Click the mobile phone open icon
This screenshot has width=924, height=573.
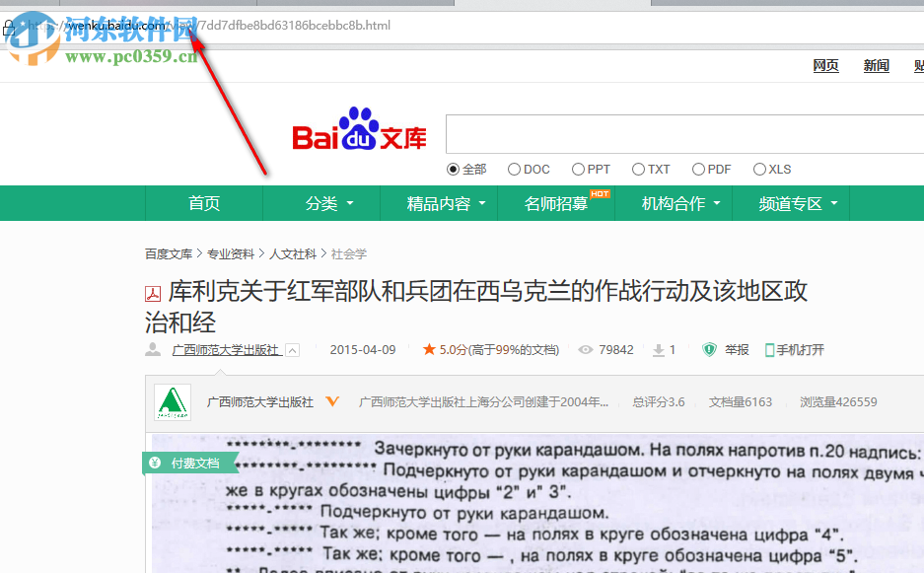(769, 350)
